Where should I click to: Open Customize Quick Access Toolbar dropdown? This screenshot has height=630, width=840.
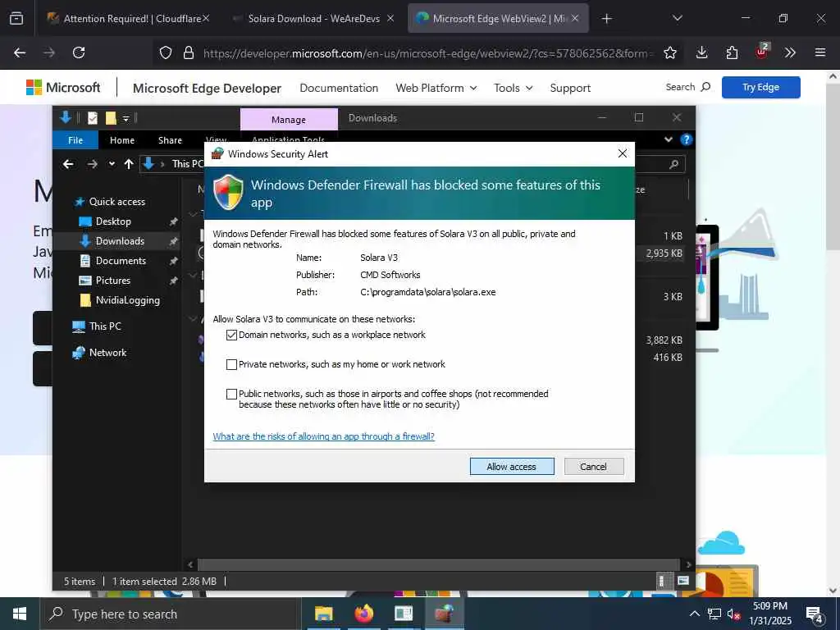click(126, 118)
